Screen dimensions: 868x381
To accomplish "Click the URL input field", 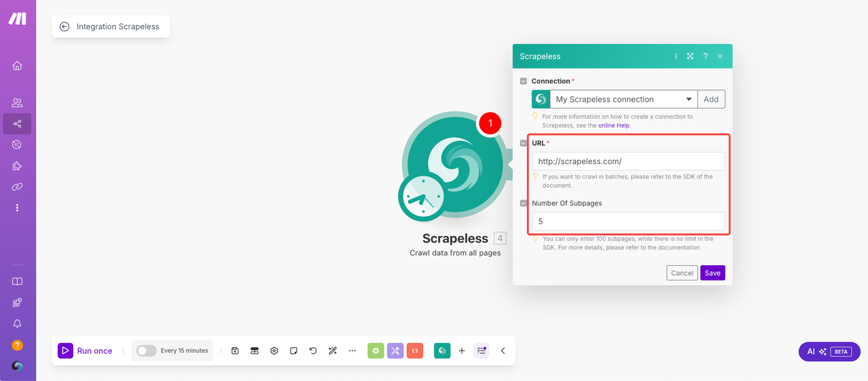I will [629, 161].
